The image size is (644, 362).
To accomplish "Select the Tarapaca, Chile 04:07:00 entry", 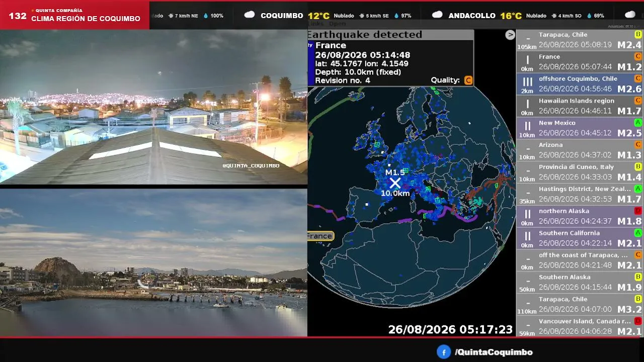I will 580,305.
